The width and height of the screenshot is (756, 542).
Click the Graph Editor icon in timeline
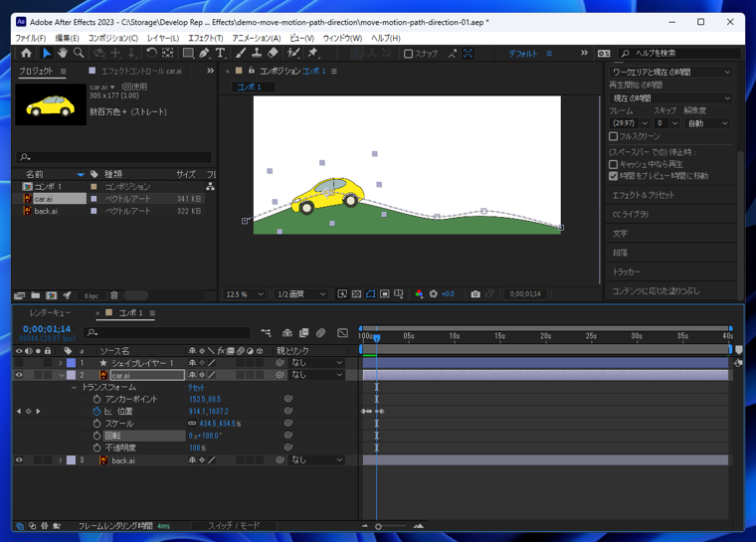click(x=342, y=333)
